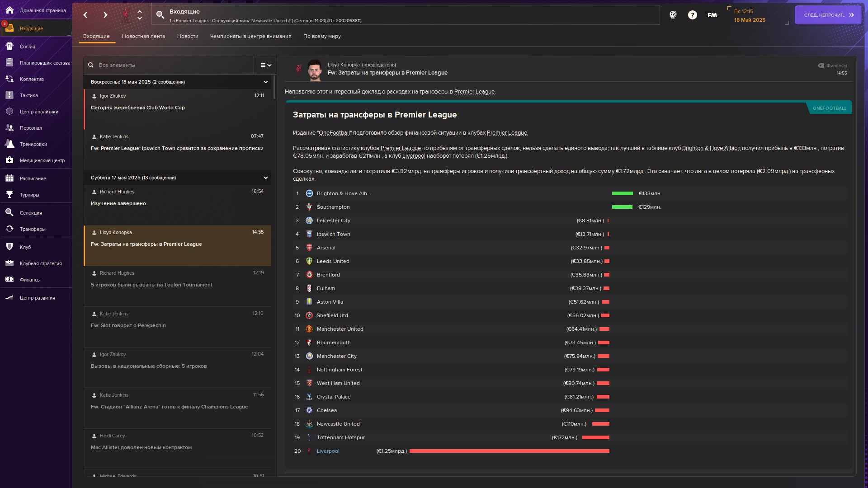Click Liverpool's red transfer loss bar

click(x=509, y=451)
